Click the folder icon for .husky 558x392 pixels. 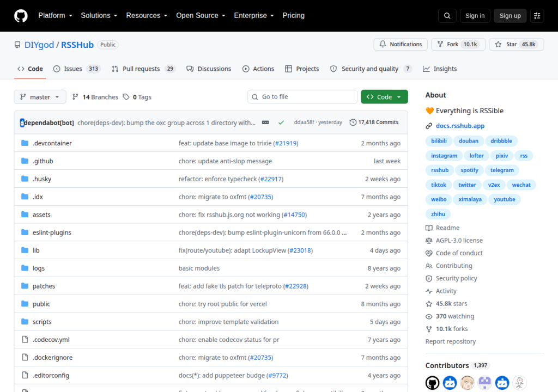tap(25, 179)
